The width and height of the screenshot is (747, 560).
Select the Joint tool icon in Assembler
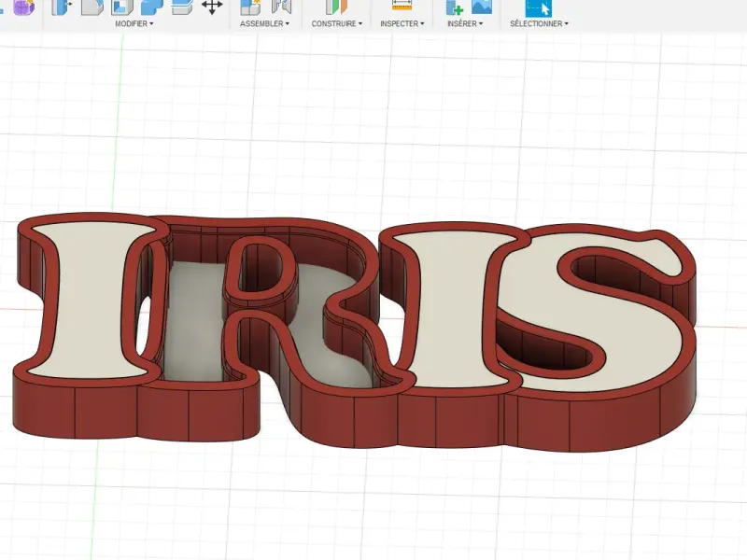pyautogui.click(x=281, y=7)
